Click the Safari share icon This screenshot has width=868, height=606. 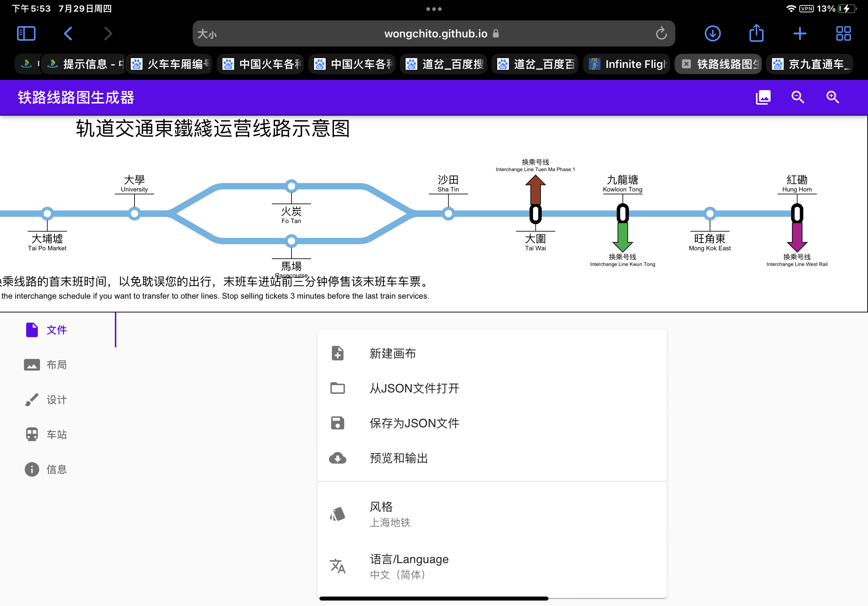click(756, 33)
